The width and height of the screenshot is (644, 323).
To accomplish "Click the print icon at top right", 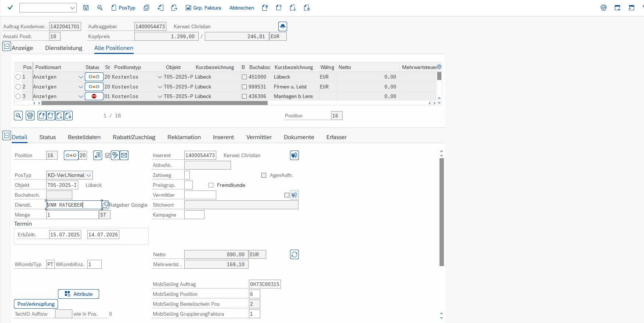I will click(604, 8).
